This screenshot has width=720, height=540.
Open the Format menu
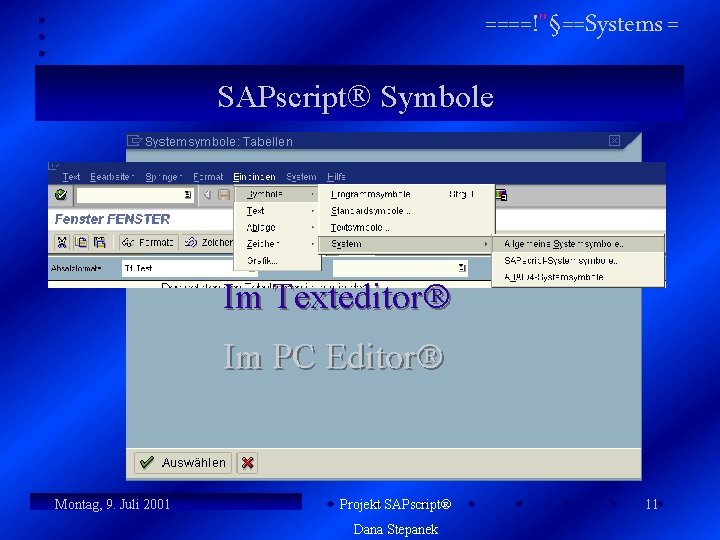[208, 177]
